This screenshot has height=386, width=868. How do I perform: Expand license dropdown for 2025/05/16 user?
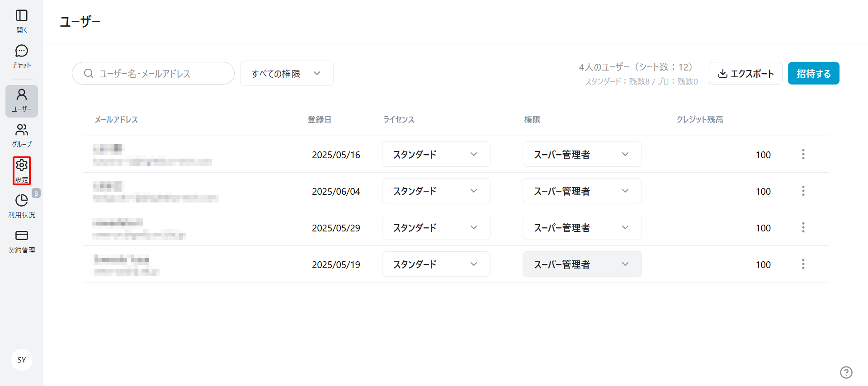point(436,155)
